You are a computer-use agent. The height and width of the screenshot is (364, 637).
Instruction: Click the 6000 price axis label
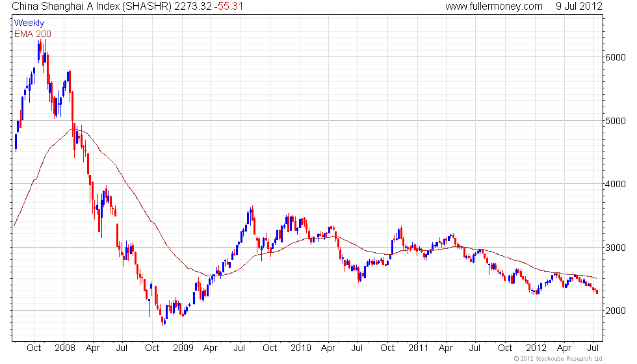[615, 57]
